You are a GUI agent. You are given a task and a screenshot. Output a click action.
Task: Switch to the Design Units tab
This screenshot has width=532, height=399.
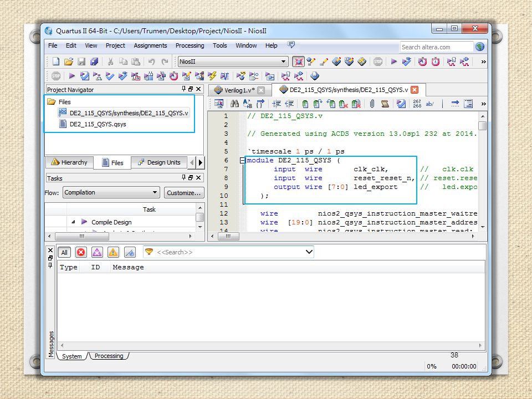pos(159,162)
